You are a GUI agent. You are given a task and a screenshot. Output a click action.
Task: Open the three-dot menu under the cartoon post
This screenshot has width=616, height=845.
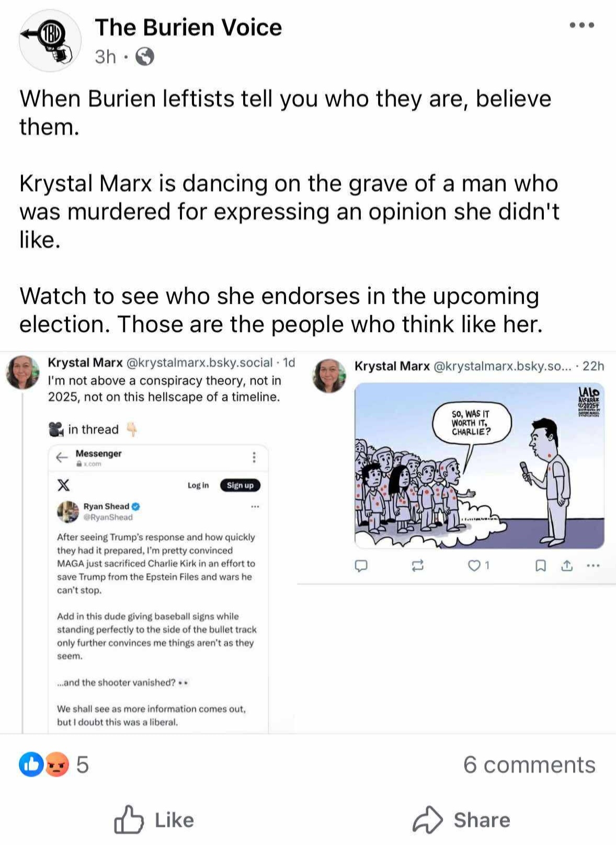[x=593, y=565]
